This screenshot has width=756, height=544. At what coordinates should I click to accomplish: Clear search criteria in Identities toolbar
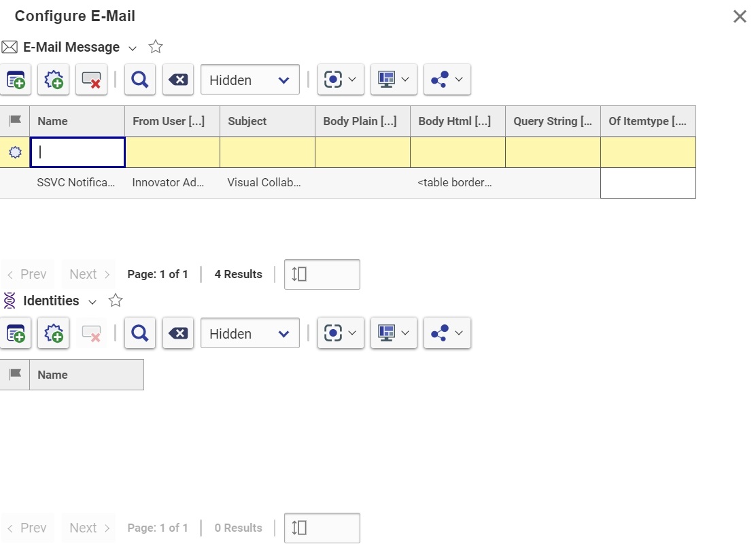point(178,333)
